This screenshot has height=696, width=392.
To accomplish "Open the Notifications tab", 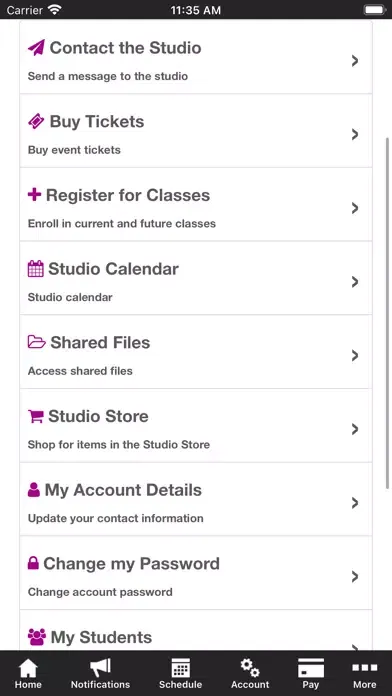I will [100, 673].
